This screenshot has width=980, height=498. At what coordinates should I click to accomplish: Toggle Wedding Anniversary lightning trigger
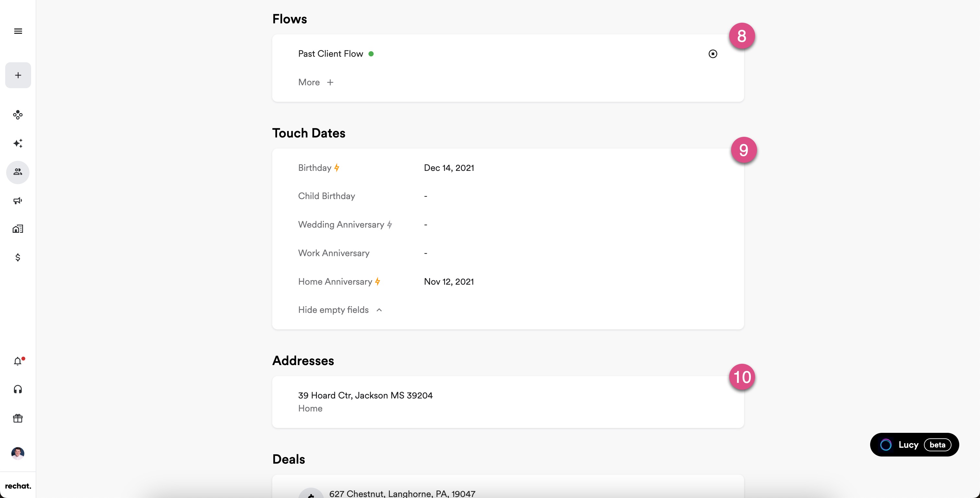point(390,225)
